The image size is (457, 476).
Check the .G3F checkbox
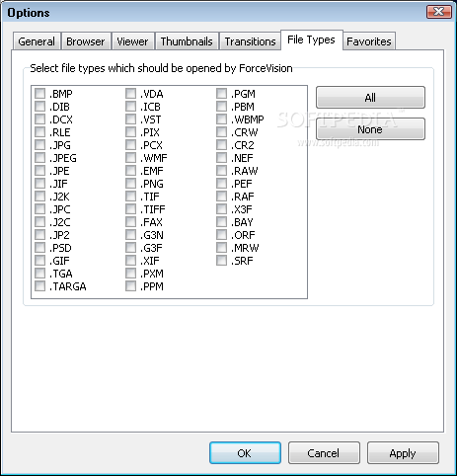(x=130, y=248)
